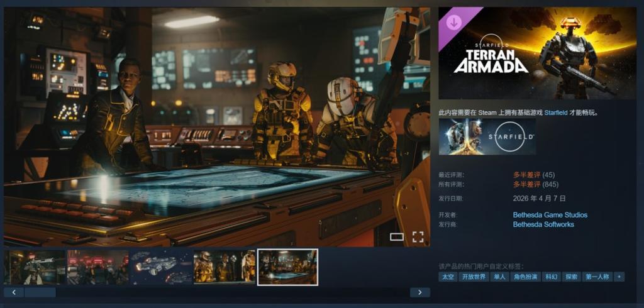Image resolution: width=644 pixels, height=308 pixels.
Task: Click release date 2026 年 4 月 7 日
Action: coord(539,199)
